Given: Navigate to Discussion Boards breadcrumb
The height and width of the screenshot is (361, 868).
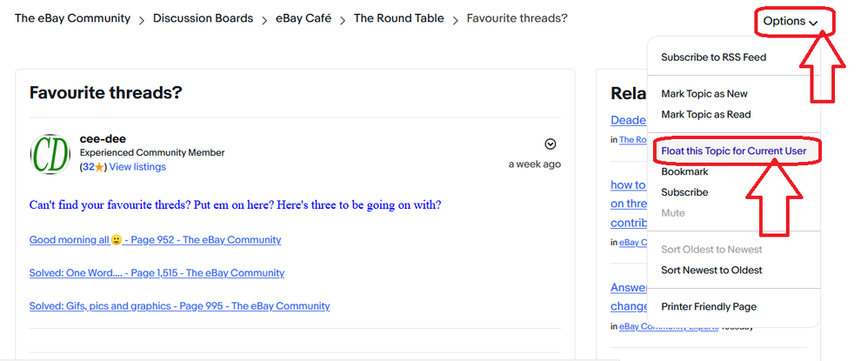Looking at the screenshot, I should point(204,18).
